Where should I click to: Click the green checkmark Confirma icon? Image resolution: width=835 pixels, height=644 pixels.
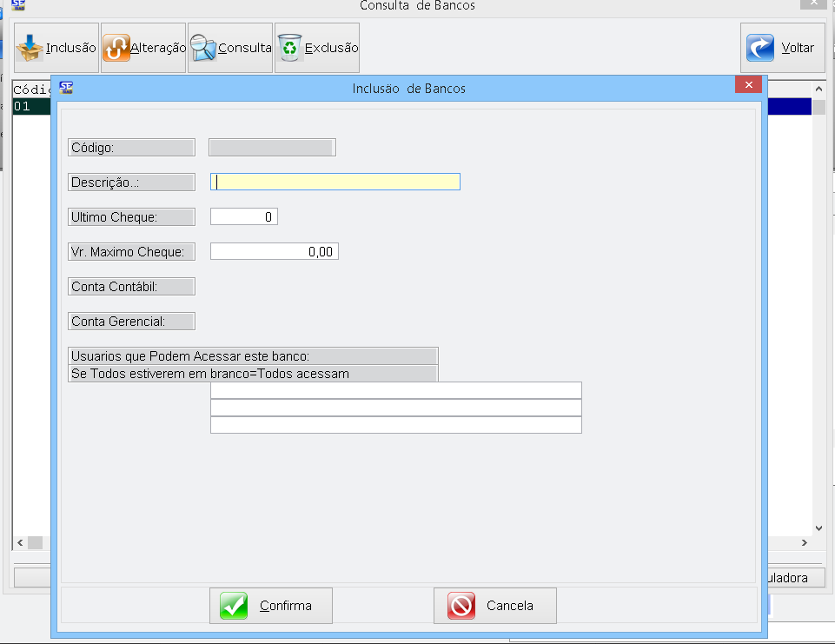234,606
